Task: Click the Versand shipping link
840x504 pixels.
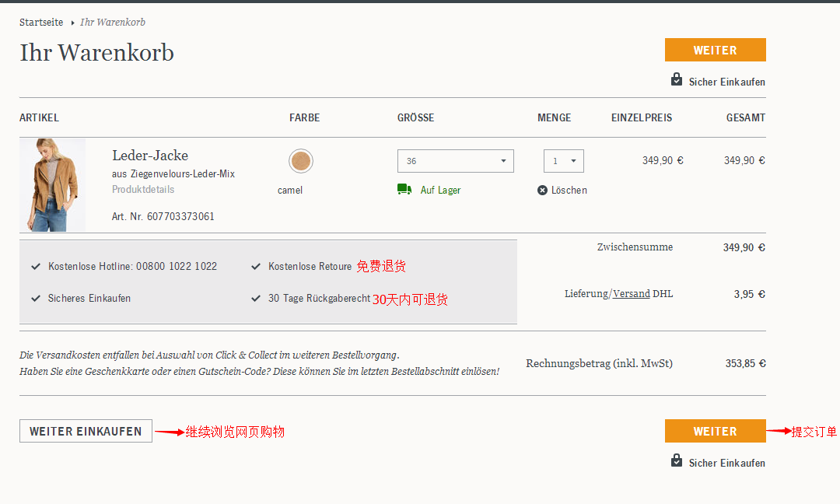Action: (x=631, y=294)
